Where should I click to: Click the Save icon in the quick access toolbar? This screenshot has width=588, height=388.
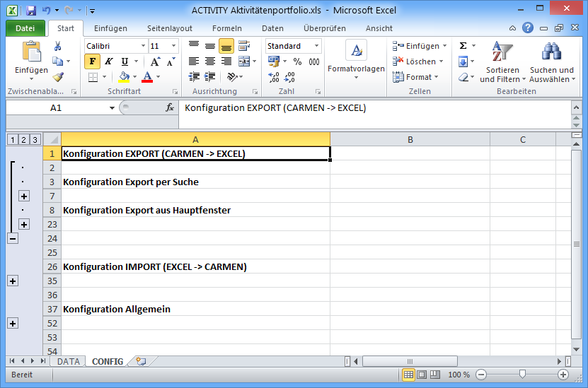(x=30, y=11)
